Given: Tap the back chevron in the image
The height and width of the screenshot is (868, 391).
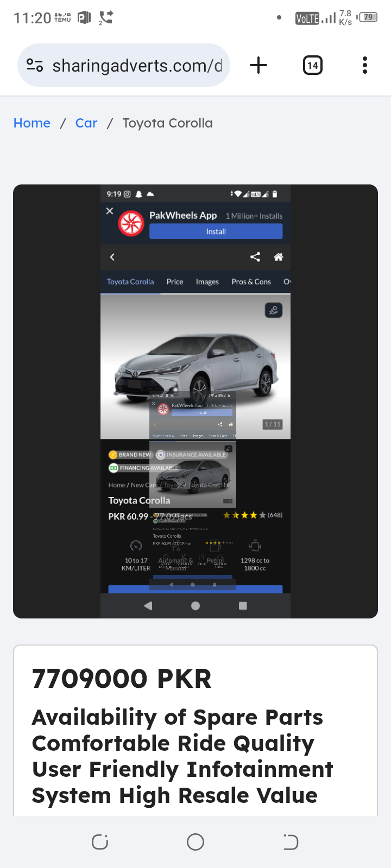Looking at the screenshot, I should click(x=112, y=257).
